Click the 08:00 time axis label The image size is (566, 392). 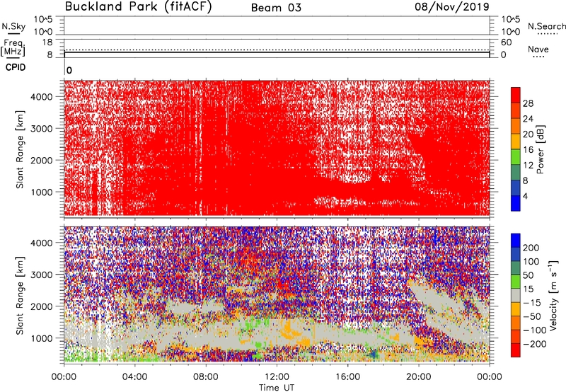(205, 377)
